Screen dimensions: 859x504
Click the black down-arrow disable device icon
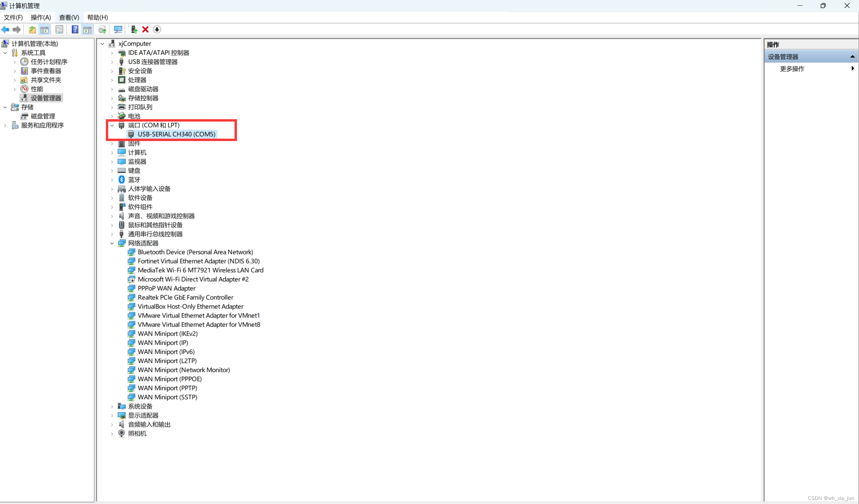[x=157, y=30]
